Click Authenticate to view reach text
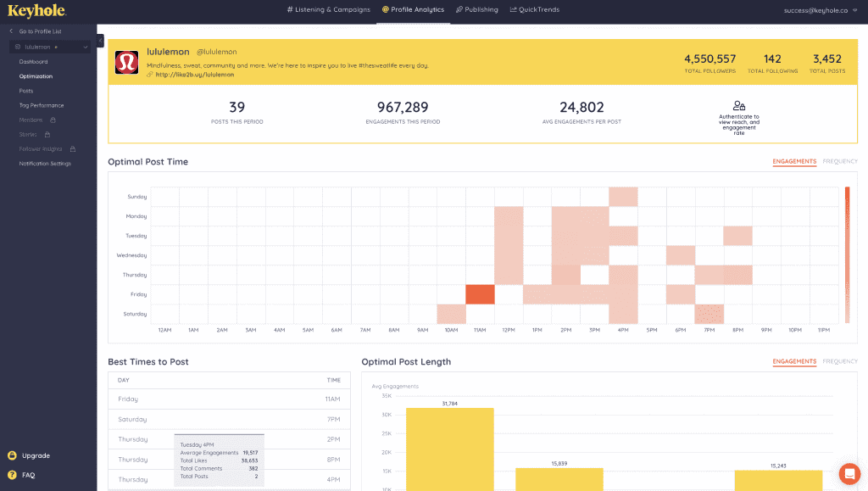Viewport: 868px width, 491px height. [739, 126]
